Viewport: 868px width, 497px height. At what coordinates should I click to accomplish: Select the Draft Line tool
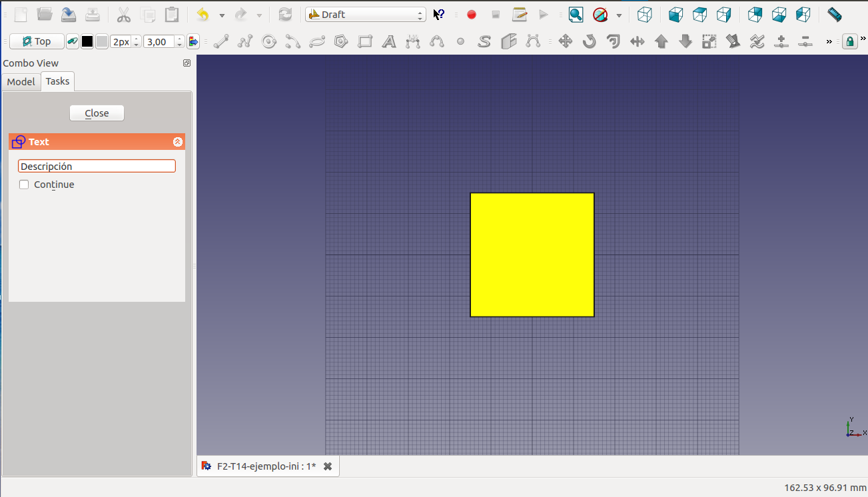(x=221, y=42)
